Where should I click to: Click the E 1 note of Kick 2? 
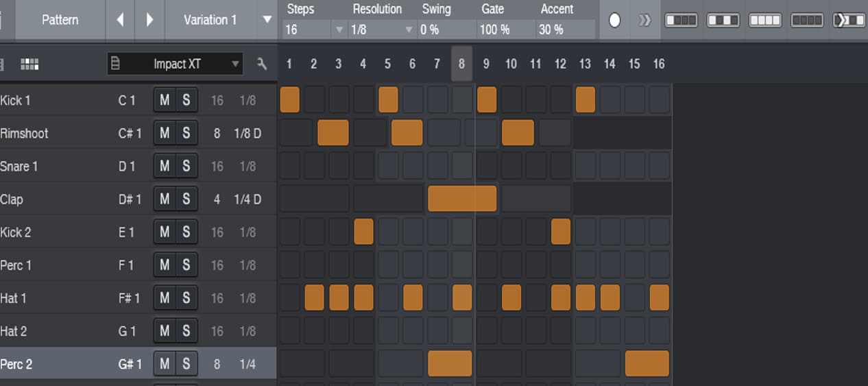[126, 232]
